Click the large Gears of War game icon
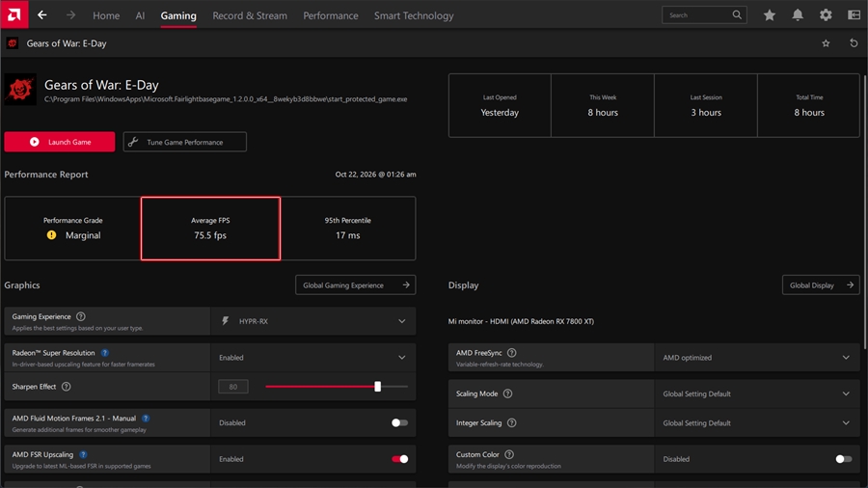 (20, 89)
